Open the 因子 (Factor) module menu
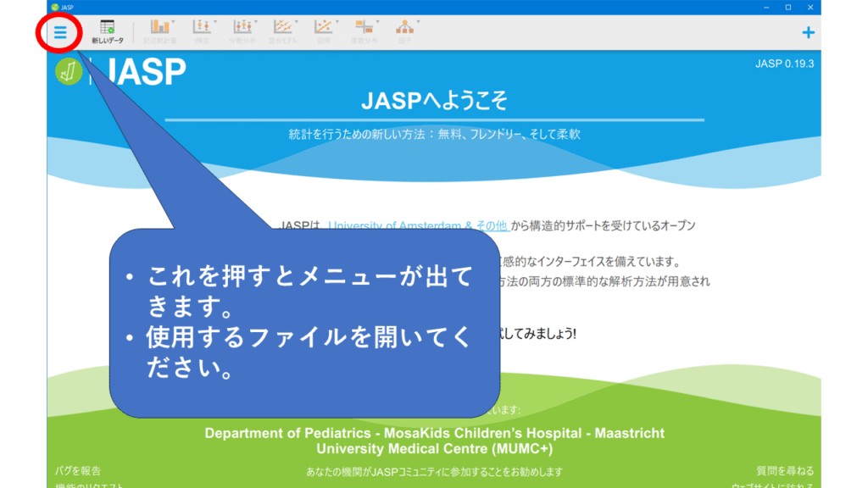 pyautogui.click(x=404, y=32)
